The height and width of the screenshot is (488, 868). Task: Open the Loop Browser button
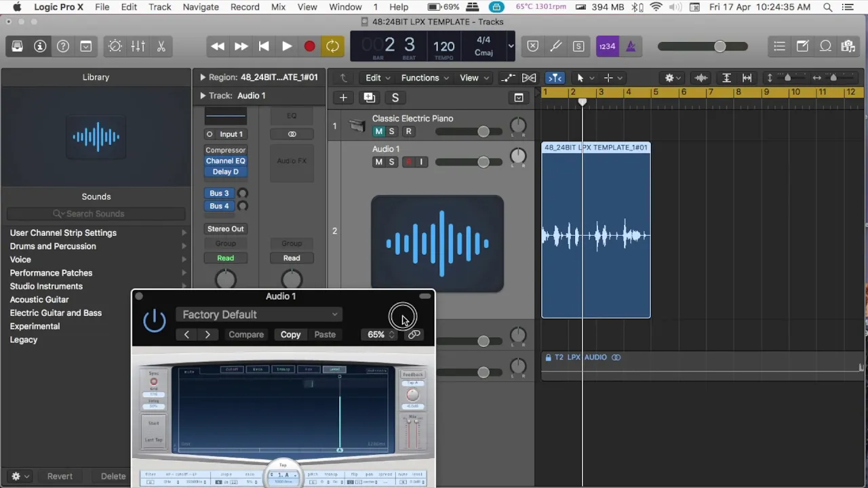(825, 46)
